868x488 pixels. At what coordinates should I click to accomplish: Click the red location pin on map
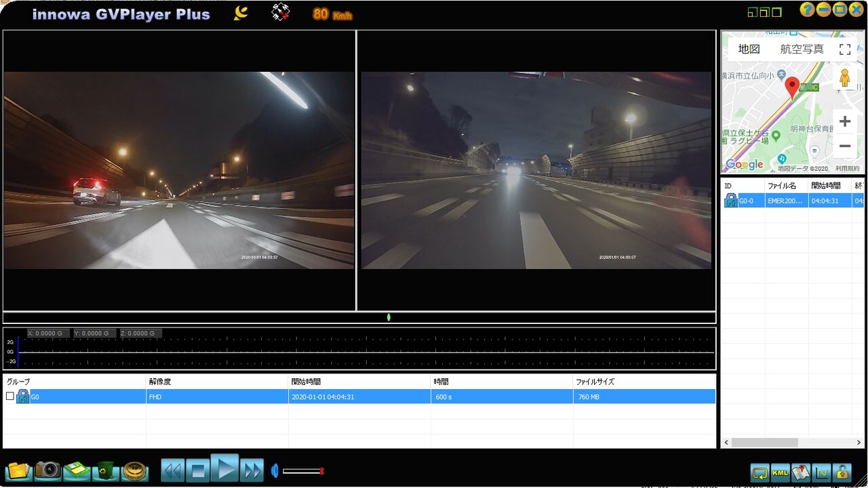pyautogui.click(x=792, y=88)
